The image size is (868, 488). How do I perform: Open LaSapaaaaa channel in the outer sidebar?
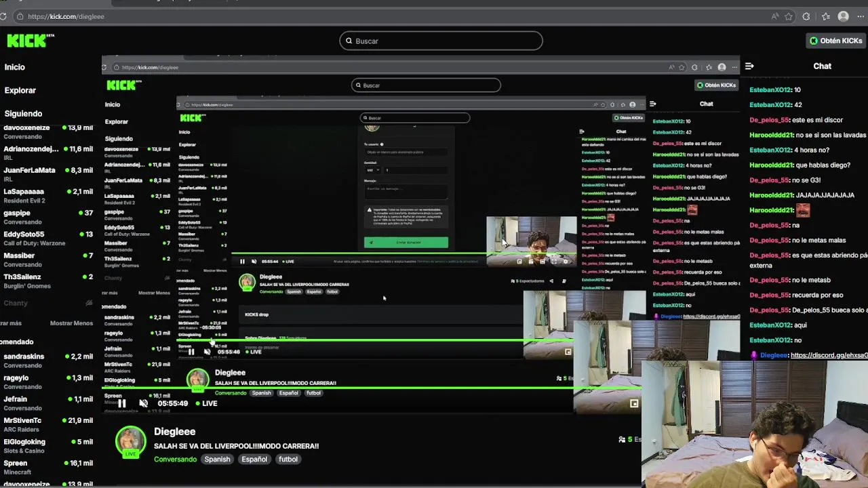(49, 196)
